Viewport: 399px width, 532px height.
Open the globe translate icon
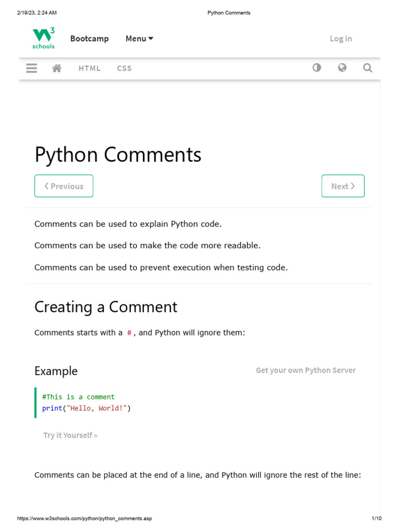click(342, 68)
